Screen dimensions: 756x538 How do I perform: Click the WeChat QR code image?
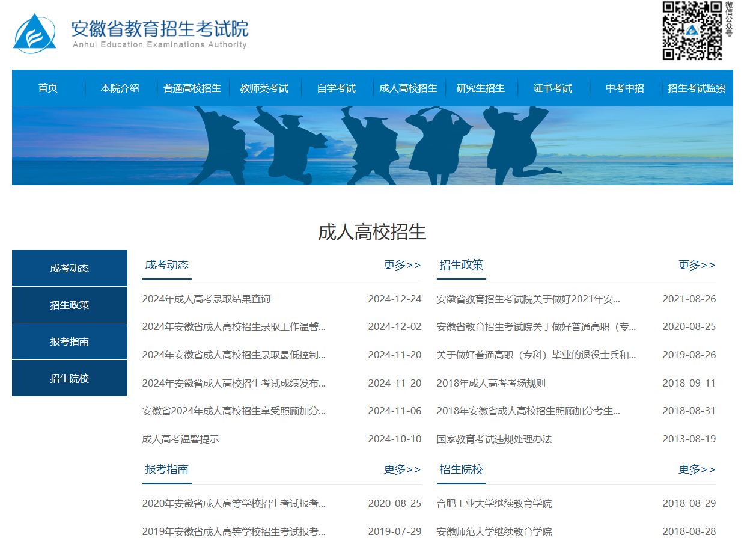(692, 31)
